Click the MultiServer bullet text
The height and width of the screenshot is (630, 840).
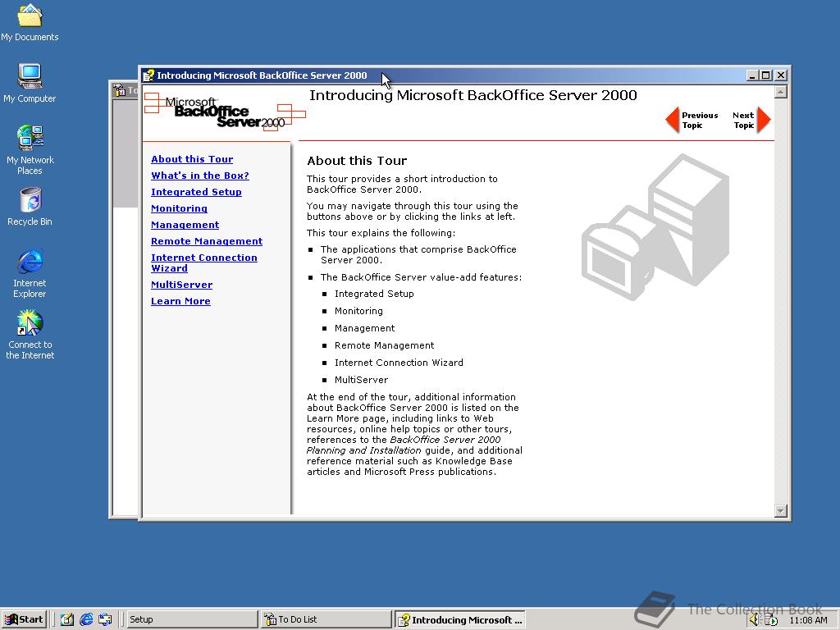pos(361,380)
